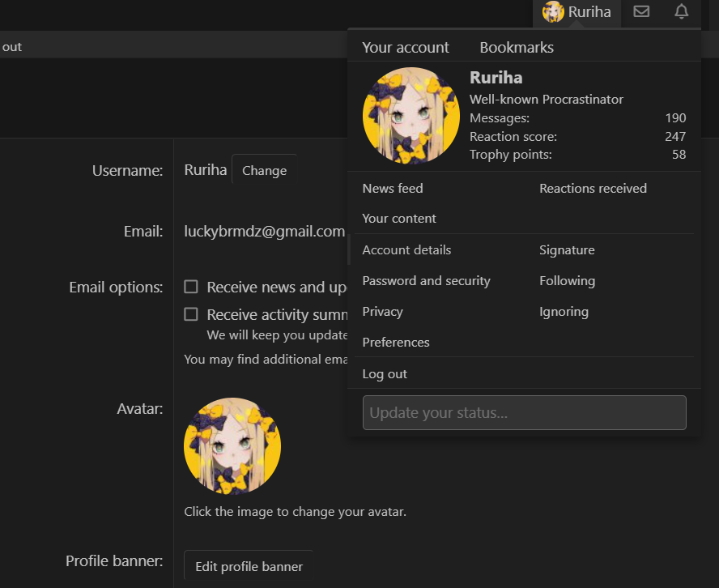Select Log out from account menu
Image resolution: width=719 pixels, height=588 pixels.
click(x=385, y=374)
